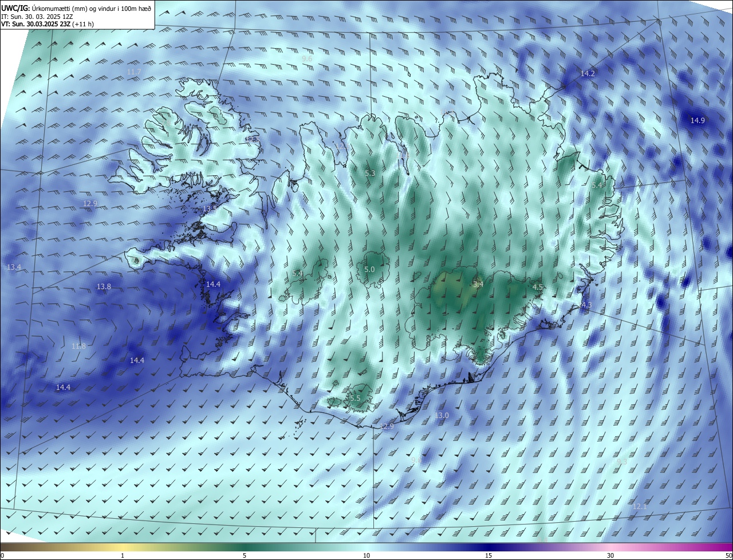Viewport: 733px width, 560px height.
Task: Click the 11.8 value label on the map
Action: 78,346
